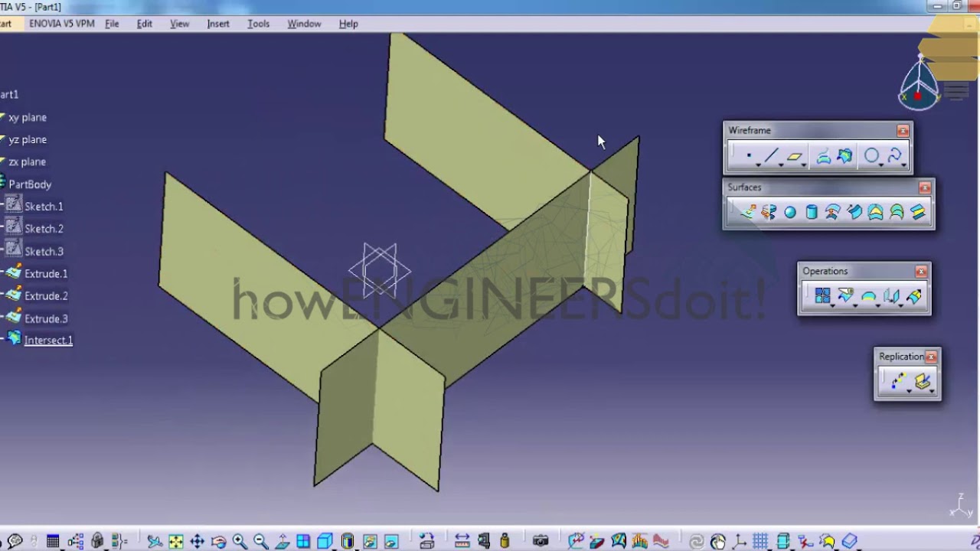Open the File menu

(112, 24)
